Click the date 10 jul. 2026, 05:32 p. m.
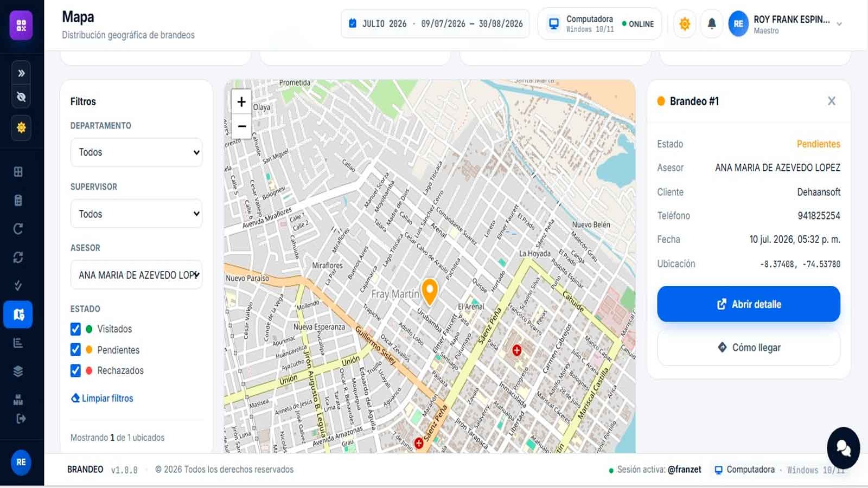 click(795, 240)
